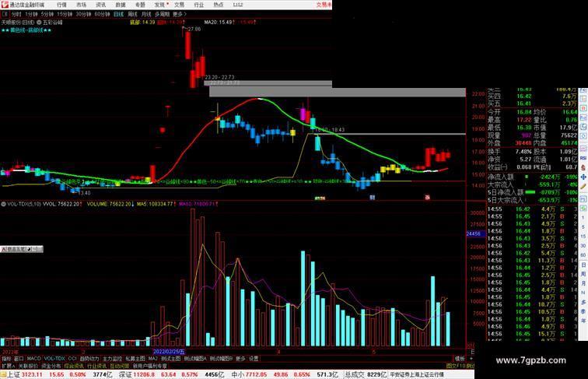
Task: Open the 资讯 menu
Action: [100, 5]
